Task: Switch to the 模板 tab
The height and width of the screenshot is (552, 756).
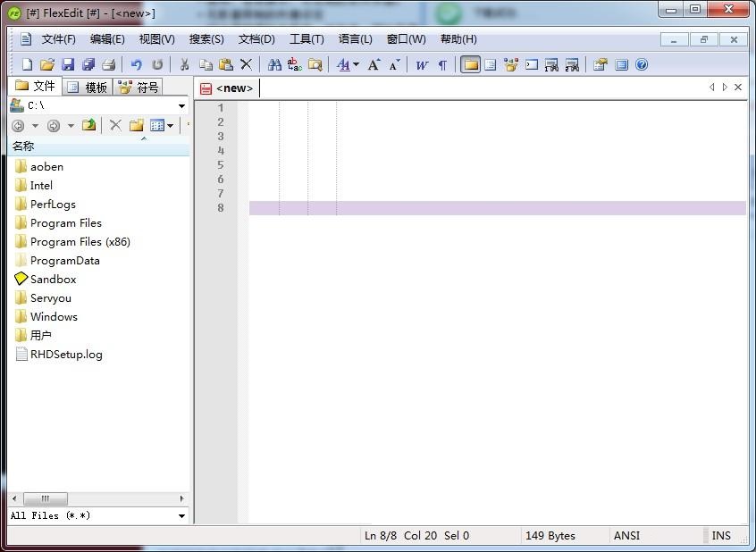Action: 89,87
